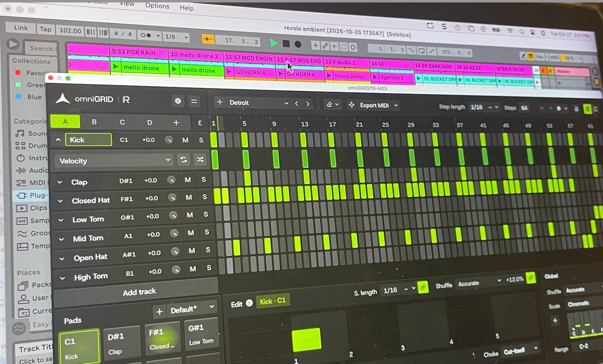The height and width of the screenshot is (364, 603).
Task: Open the Options menu
Action: click(157, 5)
